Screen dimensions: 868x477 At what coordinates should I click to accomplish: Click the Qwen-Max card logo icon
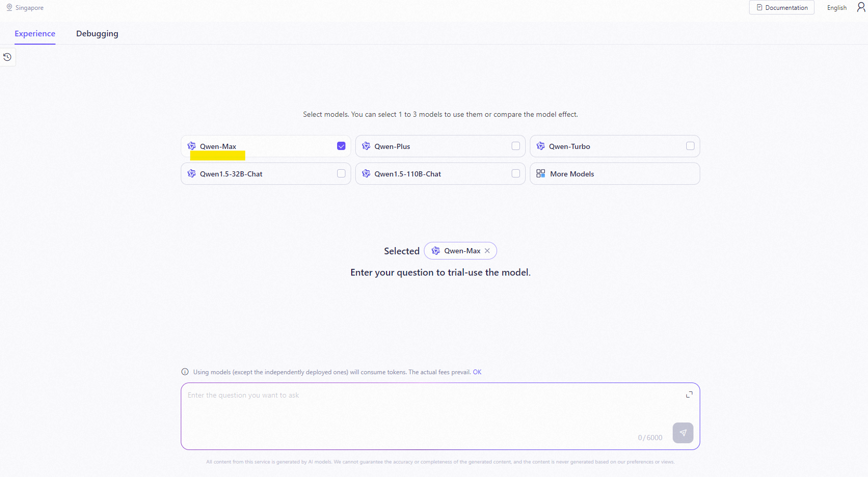pos(192,146)
